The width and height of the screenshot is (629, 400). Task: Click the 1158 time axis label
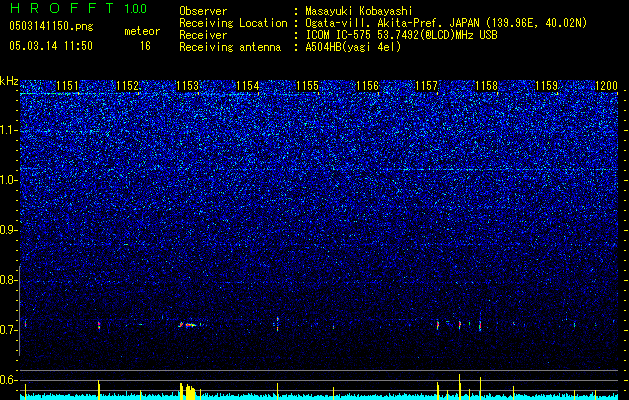[x=487, y=86]
